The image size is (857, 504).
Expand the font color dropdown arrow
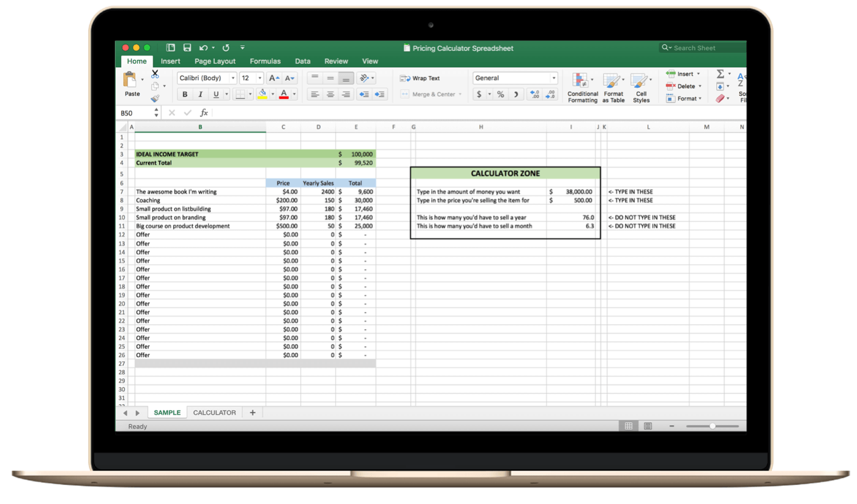pyautogui.click(x=294, y=94)
